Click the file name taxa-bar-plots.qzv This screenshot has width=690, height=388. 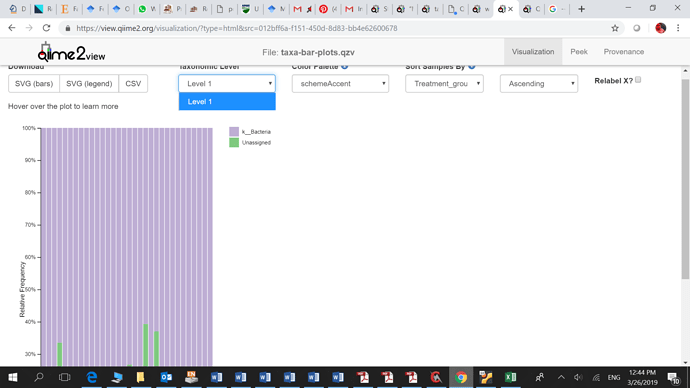pyautogui.click(x=317, y=52)
